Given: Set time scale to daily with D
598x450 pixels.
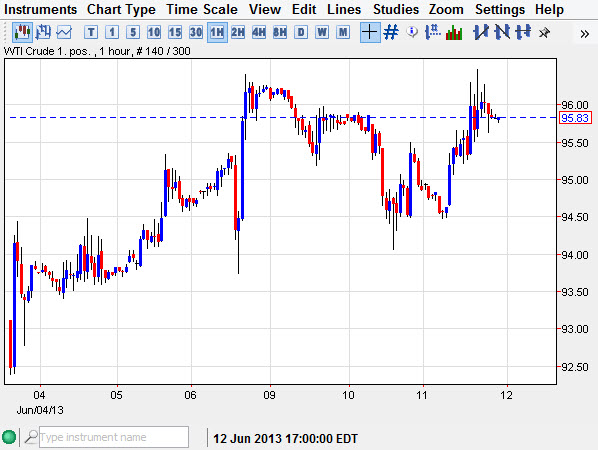Looking at the screenshot, I should [301, 32].
